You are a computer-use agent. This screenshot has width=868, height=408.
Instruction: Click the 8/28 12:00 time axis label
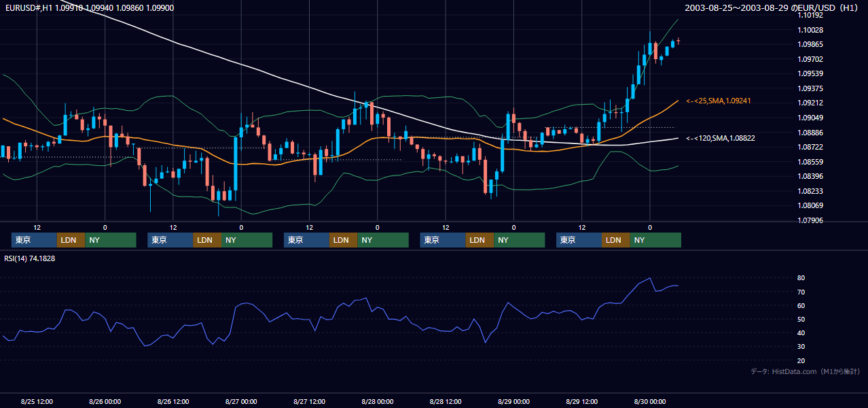[446, 401]
